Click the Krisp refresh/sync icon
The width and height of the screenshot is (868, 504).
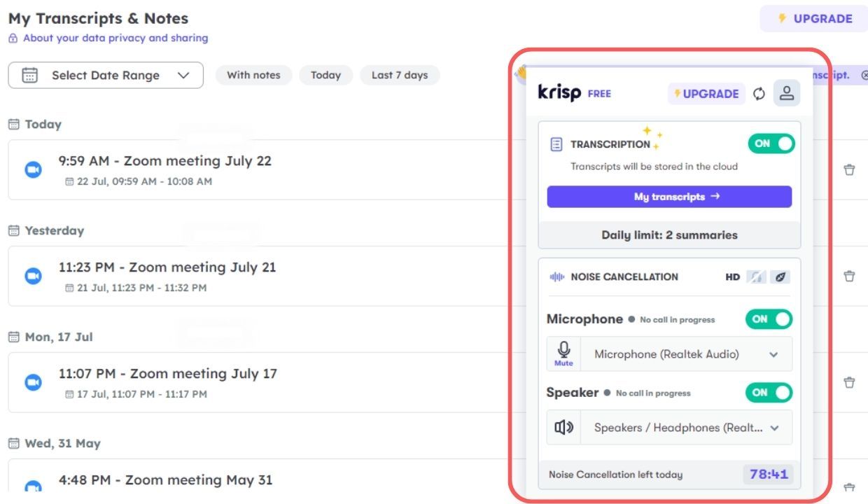coord(759,94)
